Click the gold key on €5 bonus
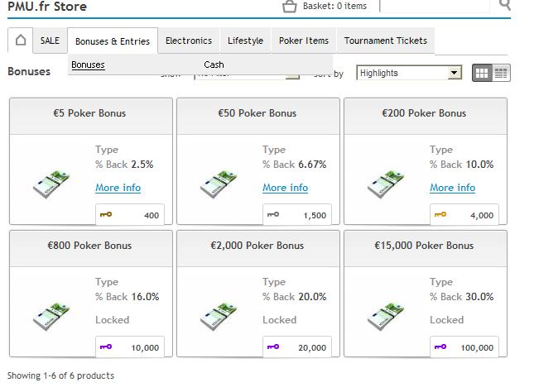The height and width of the screenshot is (392, 539). coord(106,215)
